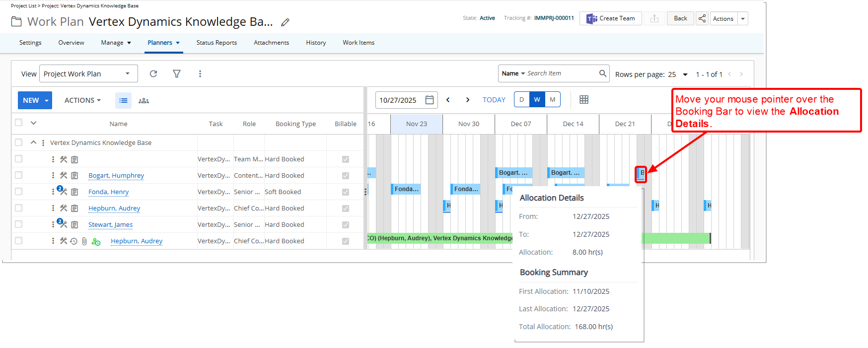Viewport: 868px width, 348px height.
Task: Select the list view icon
Action: [x=124, y=100]
